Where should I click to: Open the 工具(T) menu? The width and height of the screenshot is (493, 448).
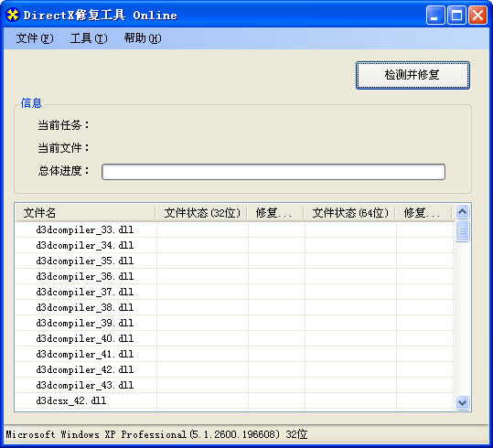(89, 38)
